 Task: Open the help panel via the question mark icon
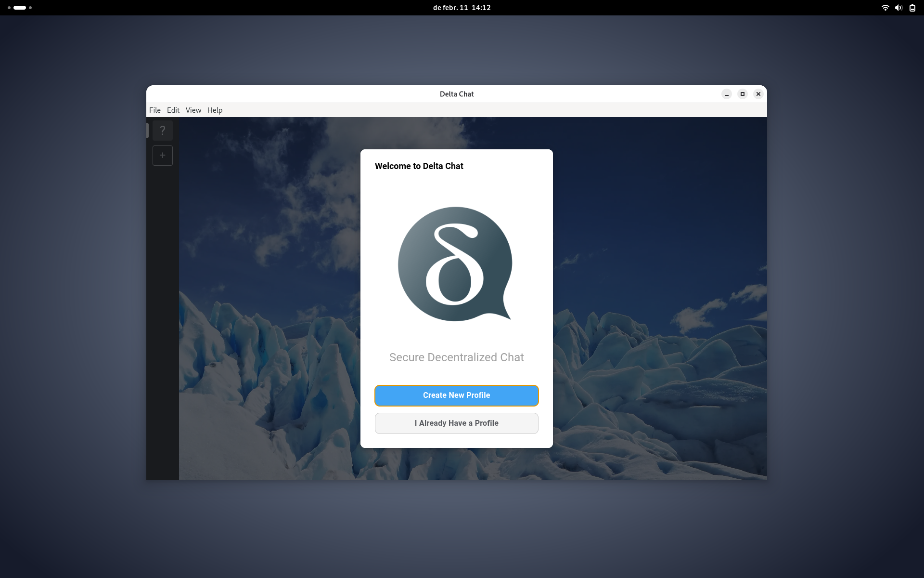click(163, 130)
